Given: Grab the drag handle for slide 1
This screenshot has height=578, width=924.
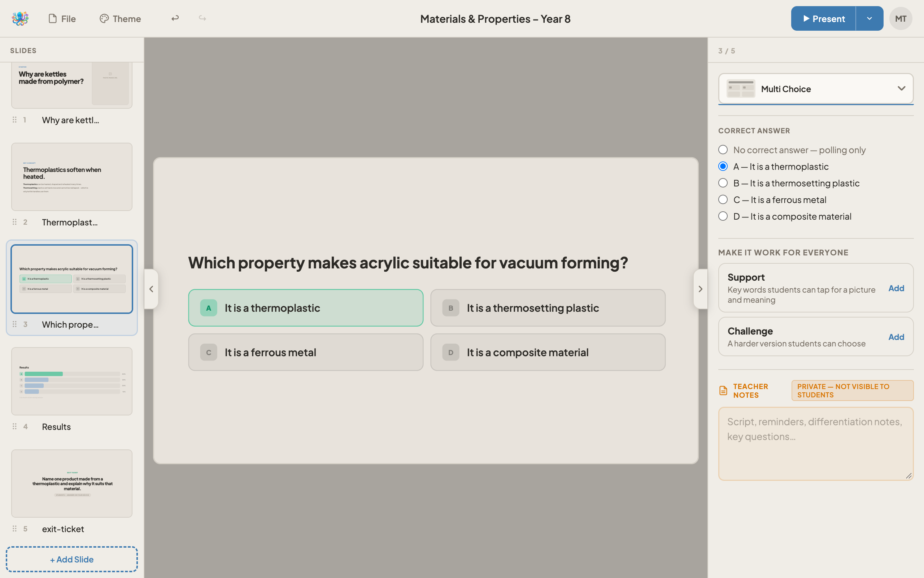Looking at the screenshot, I should 14,120.
